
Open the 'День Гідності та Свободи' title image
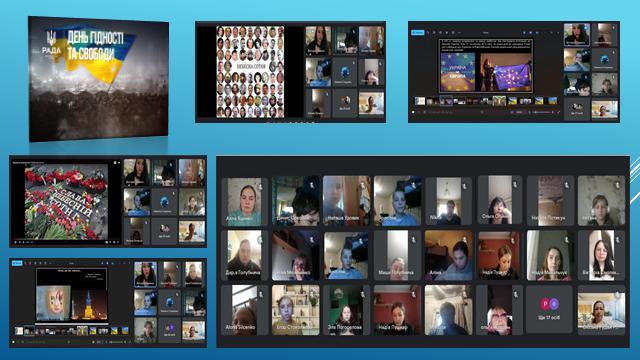tap(98, 79)
